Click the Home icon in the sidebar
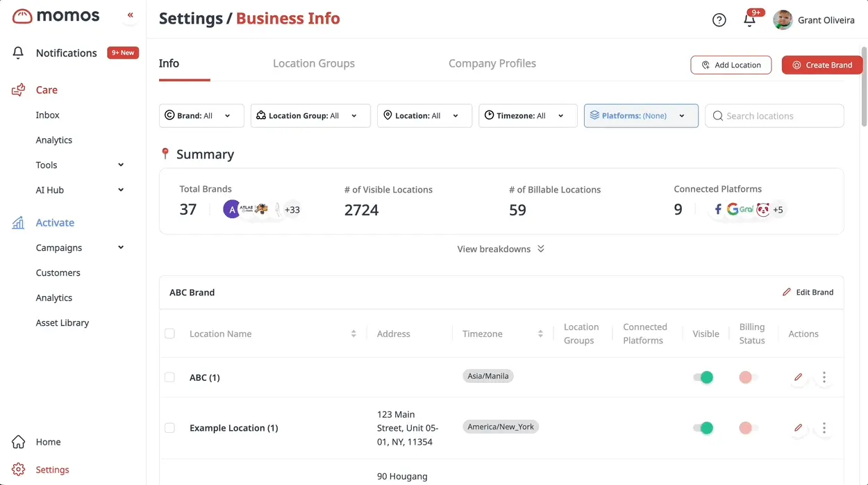This screenshot has height=485, width=868. click(19, 442)
